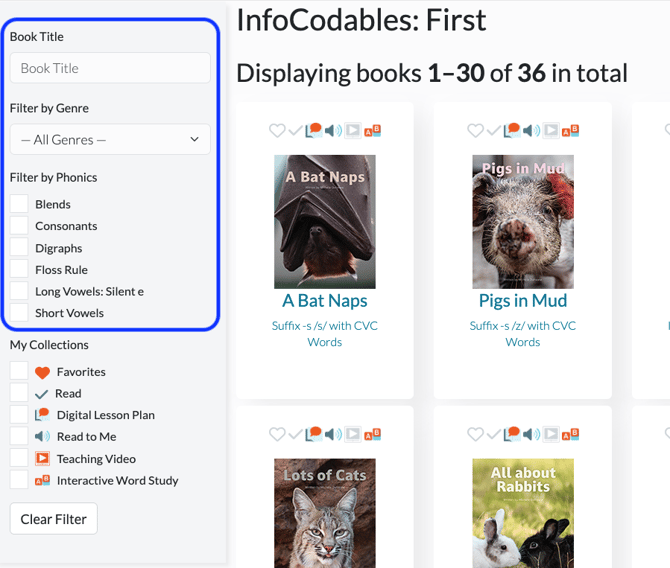Open Pigs in Mud teaching video icon
The width and height of the screenshot is (670, 568).
pos(551,130)
